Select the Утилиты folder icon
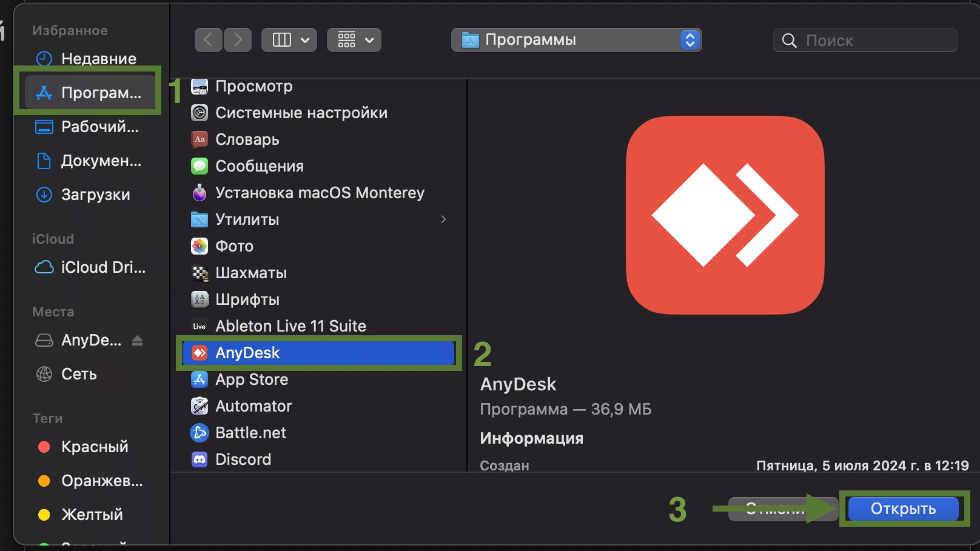 coord(200,219)
